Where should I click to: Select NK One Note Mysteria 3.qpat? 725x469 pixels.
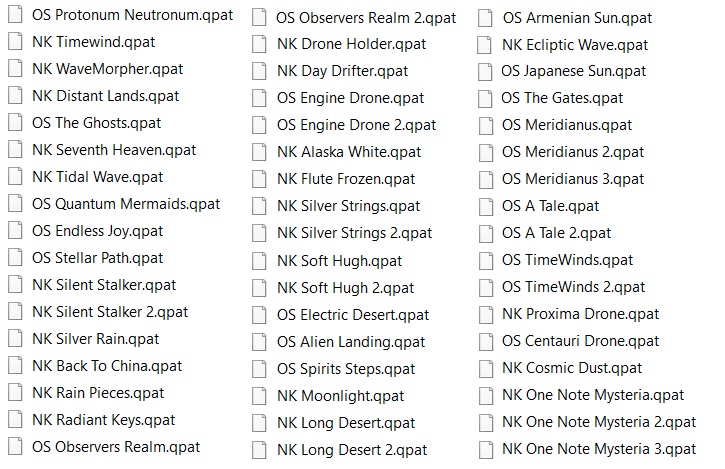(599, 449)
